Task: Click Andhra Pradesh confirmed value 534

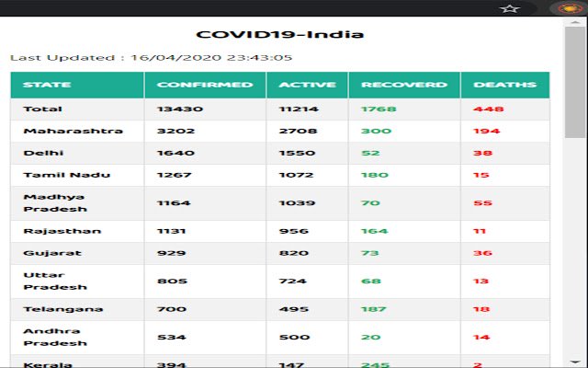Action: point(172,338)
